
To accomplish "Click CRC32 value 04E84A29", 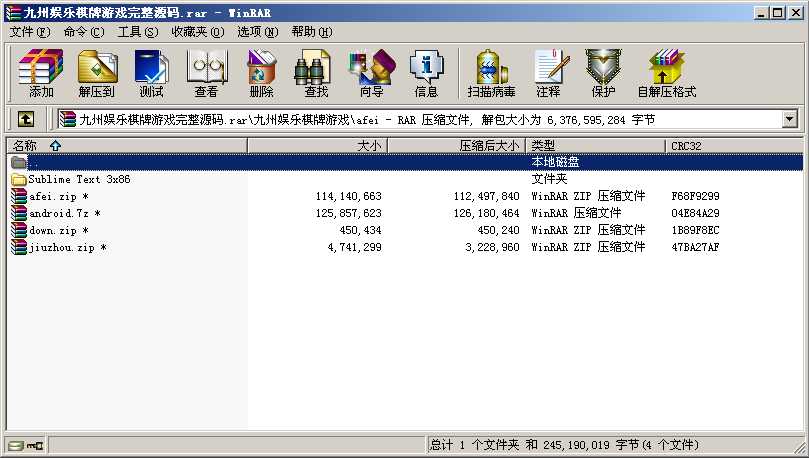I will pyautogui.click(x=695, y=214).
